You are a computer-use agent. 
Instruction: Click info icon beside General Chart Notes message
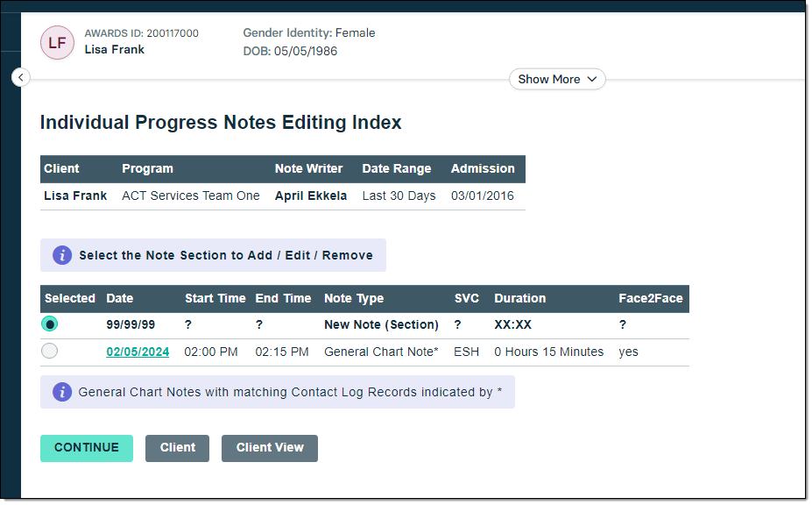[61, 392]
